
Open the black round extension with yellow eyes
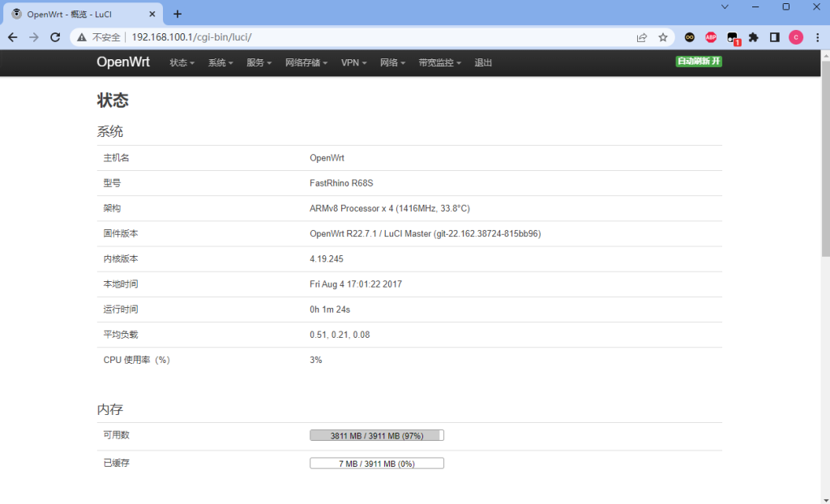[x=689, y=37]
